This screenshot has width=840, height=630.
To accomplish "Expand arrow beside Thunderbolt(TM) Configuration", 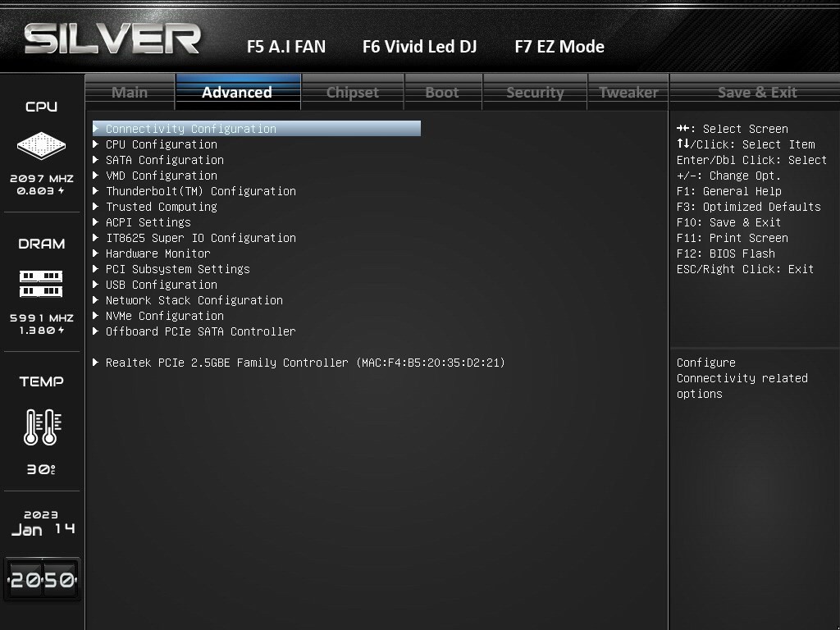I will click(96, 190).
